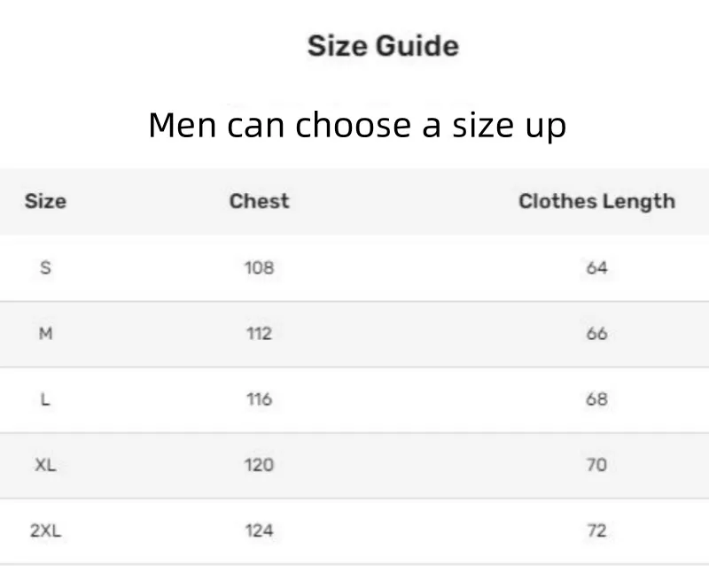The width and height of the screenshot is (709, 588).
Task: Click chest value 124
Action: click(x=259, y=531)
